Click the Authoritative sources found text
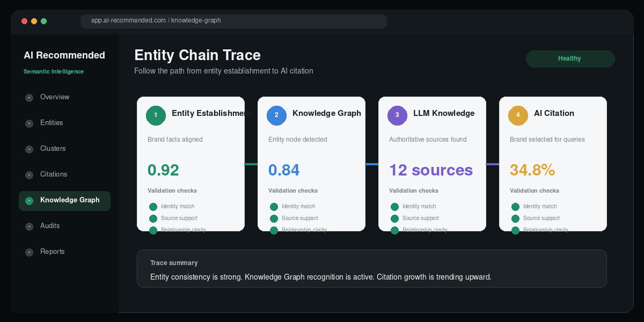The width and height of the screenshot is (644, 322). pyautogui.click(x=428, y=140)
